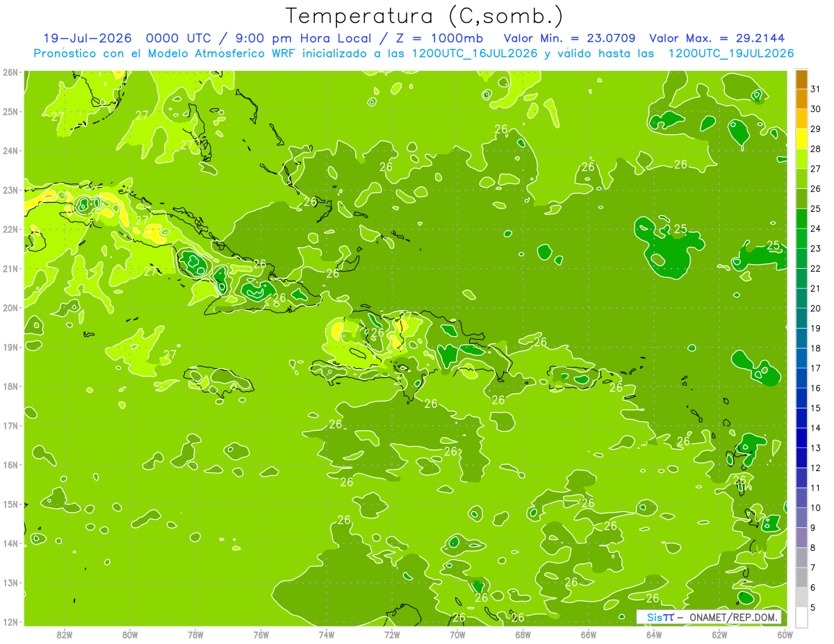Click the 62W longitude axis label
Screen dimensions: 834x644
(719, 634)
